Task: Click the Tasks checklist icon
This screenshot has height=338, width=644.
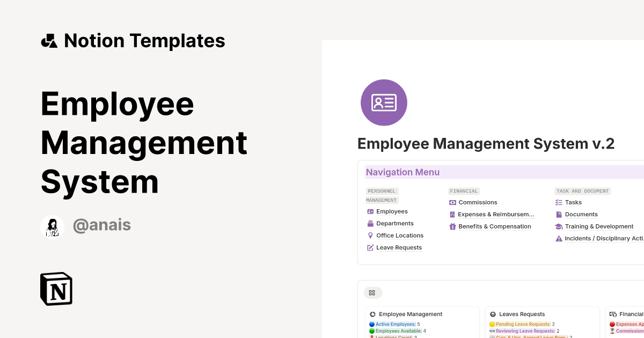Action: tap(559, 202)
